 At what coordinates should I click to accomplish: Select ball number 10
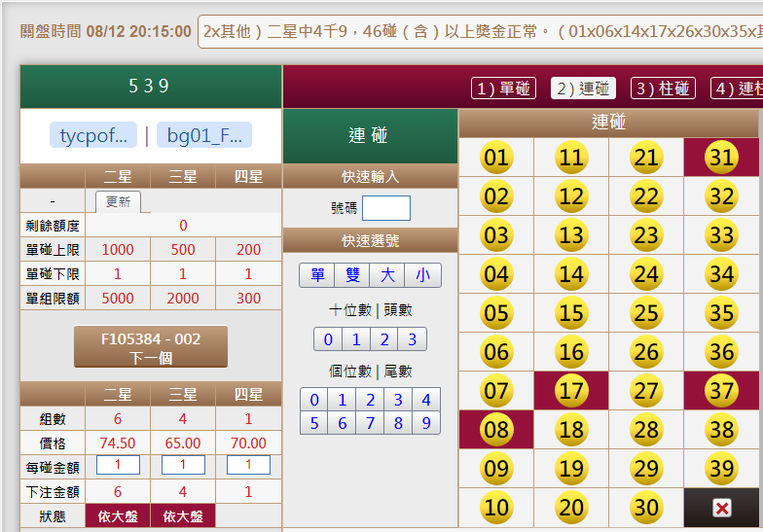tap(496, 508)
